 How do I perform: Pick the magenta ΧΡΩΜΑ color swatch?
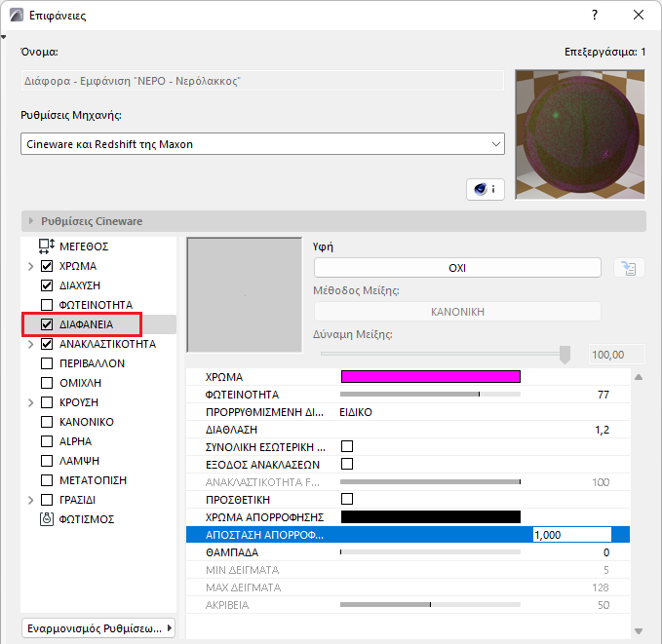[431, 376]
